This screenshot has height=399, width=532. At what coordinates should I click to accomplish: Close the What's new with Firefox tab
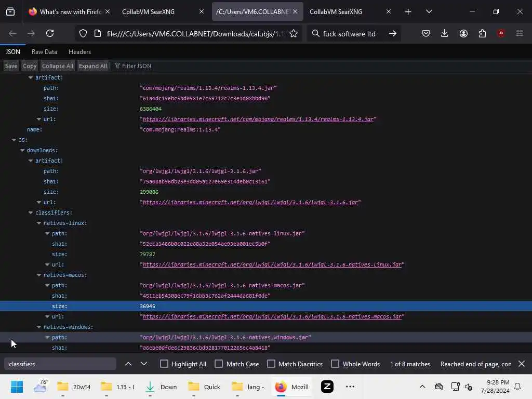point(108,11)
